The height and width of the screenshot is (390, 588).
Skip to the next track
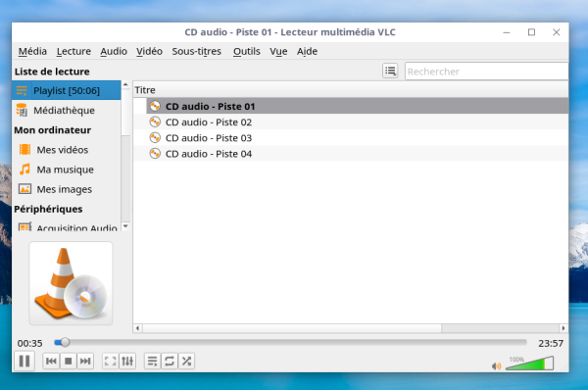pyautogui.click(x=85, y=362)
